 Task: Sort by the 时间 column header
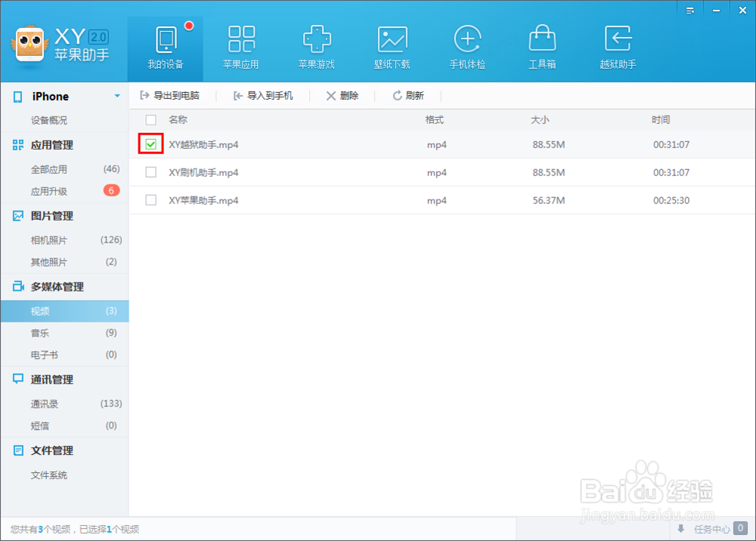click(x=661, y=119)
